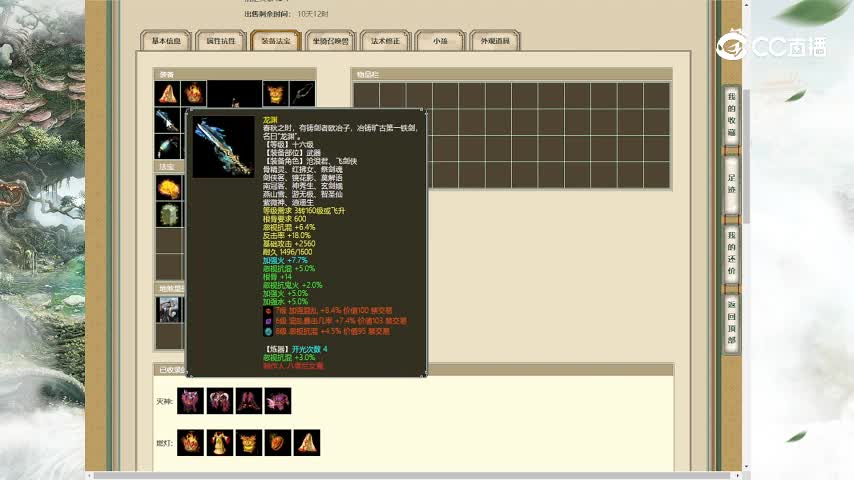Switch to the 外观道具 tab
Image resolution: width=854 pixels, height=480 pixels.
pyautogui.click(x=495, y=41)
